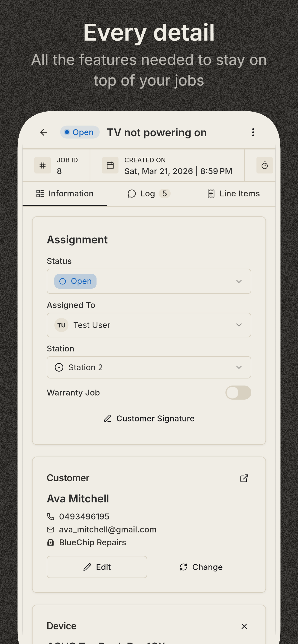The height and width of the screenshot is (644, 298).
Task: Click the Log count badge 5
Action: click(164, 194)
